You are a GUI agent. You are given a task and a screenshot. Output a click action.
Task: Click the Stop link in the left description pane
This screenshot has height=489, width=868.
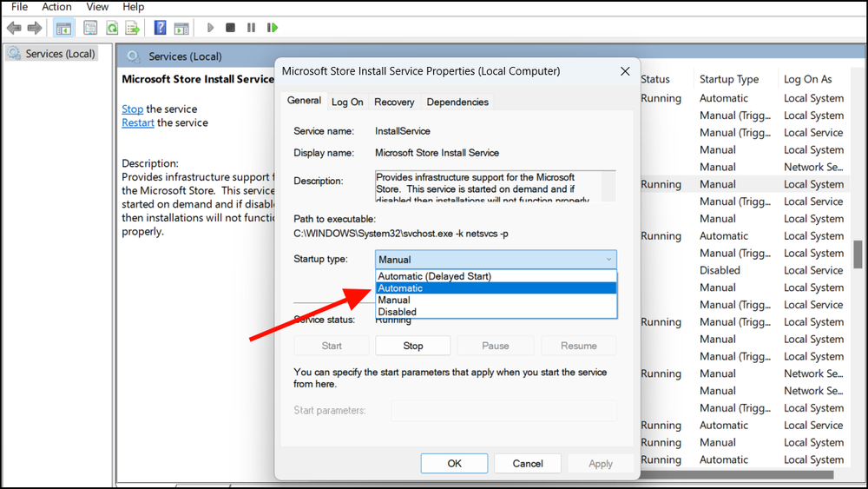[x=132, y=109]
